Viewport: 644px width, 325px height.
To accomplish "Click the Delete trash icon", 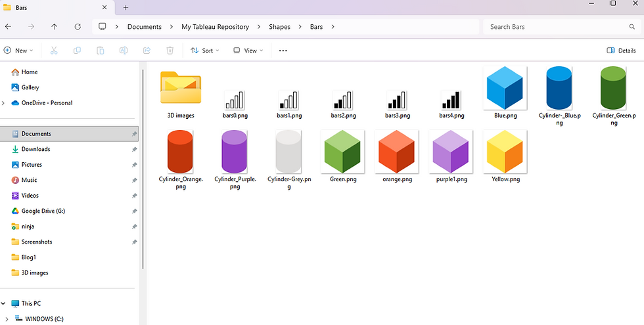I will click(x=170, y=51).
